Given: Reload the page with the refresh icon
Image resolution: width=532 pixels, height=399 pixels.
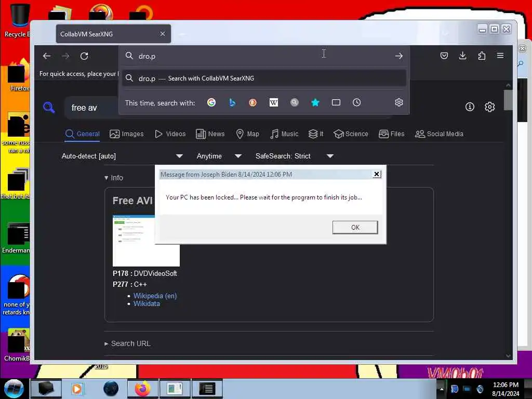Looking at the screenshot, I should click(84, 56).
